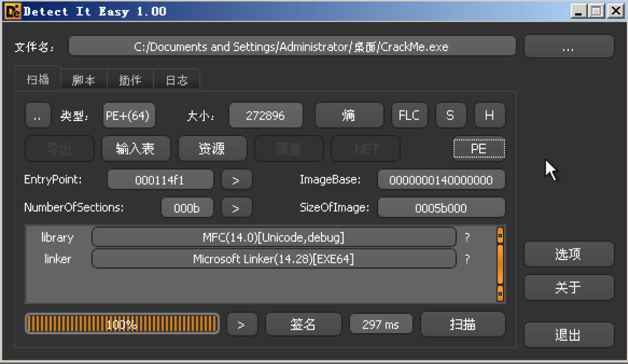Viewport: 628px width, 364px height.
Task: Open the 日志 log tab
Action: coord(176,80)
